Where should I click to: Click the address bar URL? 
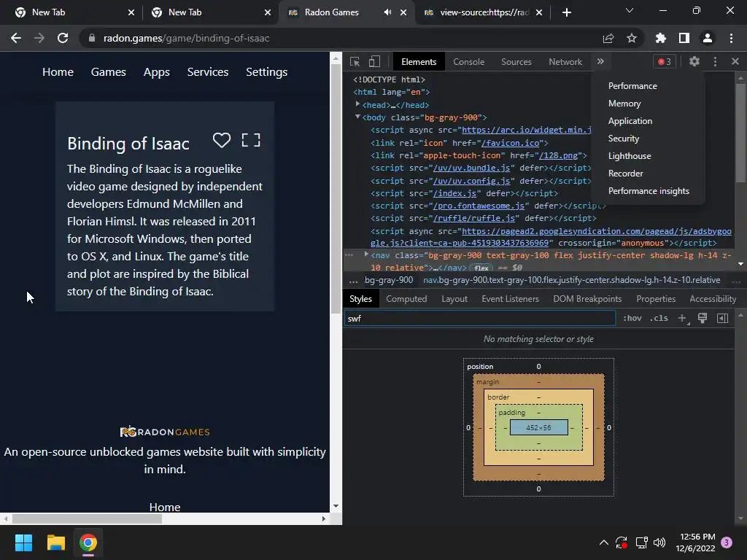point(186,38)
